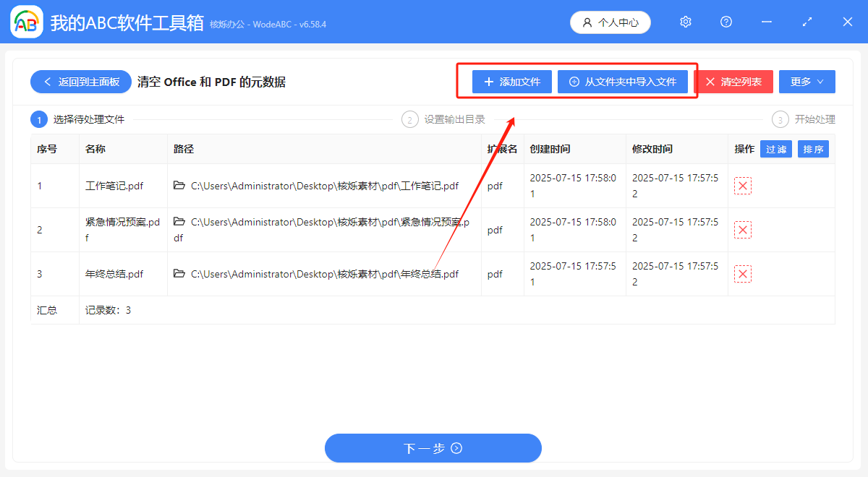Select file name 紧急情况预案.pdf in name column
Viewport: 868px width, 477px height.
[x=122, y=230]
